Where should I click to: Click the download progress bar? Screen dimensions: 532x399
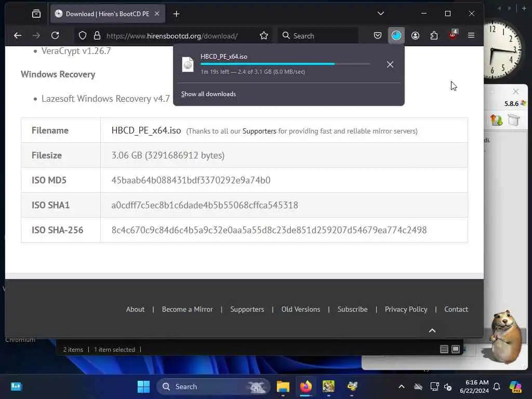(x=285, y=64)
